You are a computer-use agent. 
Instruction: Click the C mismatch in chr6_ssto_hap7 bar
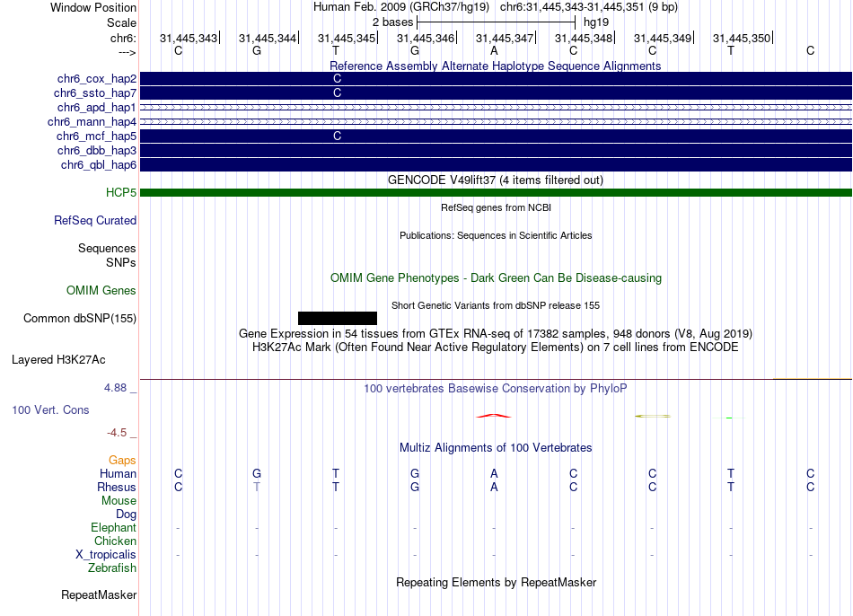(x=338, y=93)
